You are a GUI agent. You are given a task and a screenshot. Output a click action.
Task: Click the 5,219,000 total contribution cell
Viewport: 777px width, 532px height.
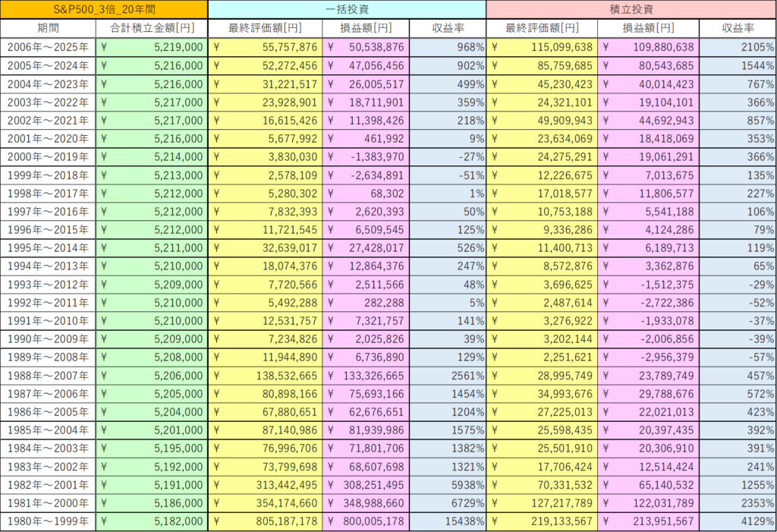[152, 47]
